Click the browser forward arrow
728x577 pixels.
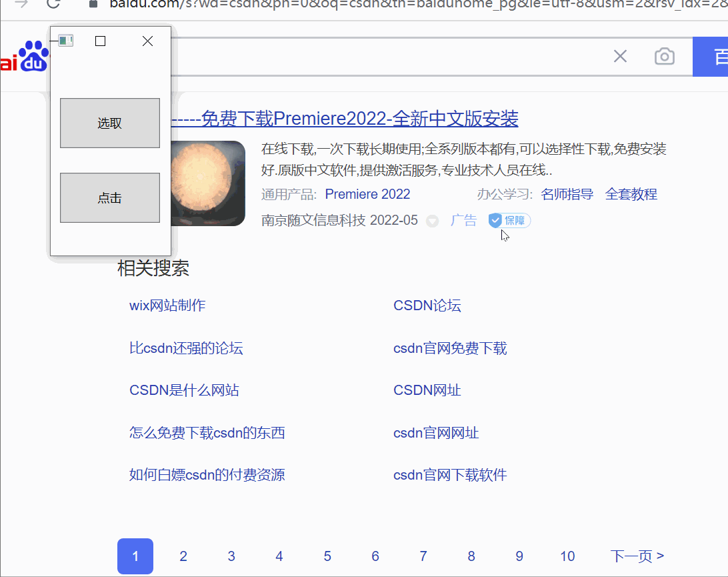click(21, 4)
